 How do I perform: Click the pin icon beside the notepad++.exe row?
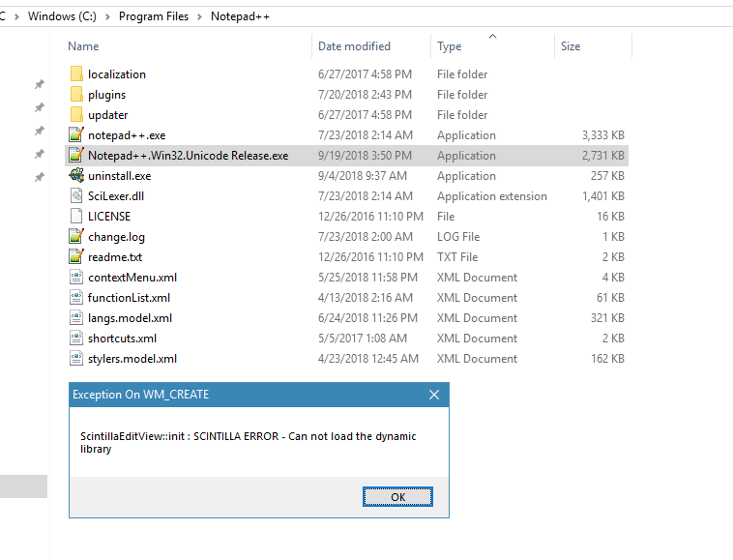coord(40,131)
